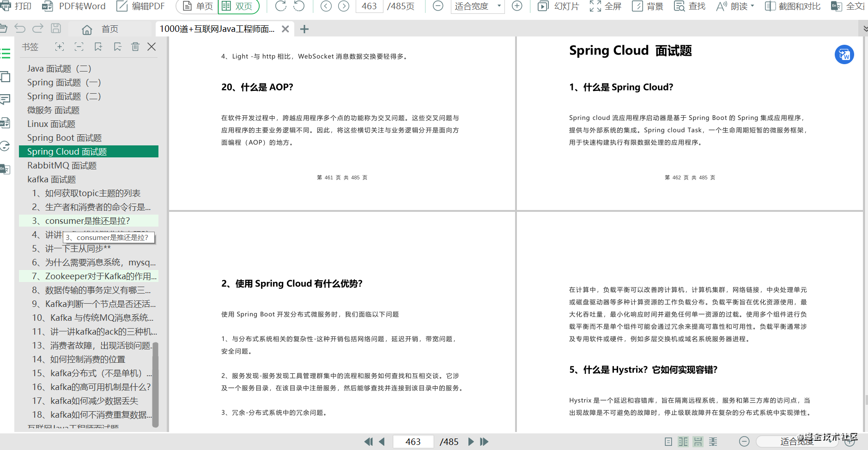Select continuous scroll layout icon in status bar
The width and height of the screenshot is (868, 450).
pyautogui.click(x=698, y=442)
